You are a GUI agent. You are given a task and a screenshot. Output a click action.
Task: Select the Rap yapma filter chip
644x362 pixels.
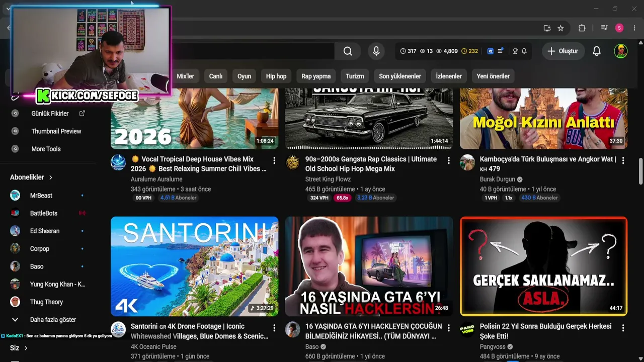[x=316, y=76]
